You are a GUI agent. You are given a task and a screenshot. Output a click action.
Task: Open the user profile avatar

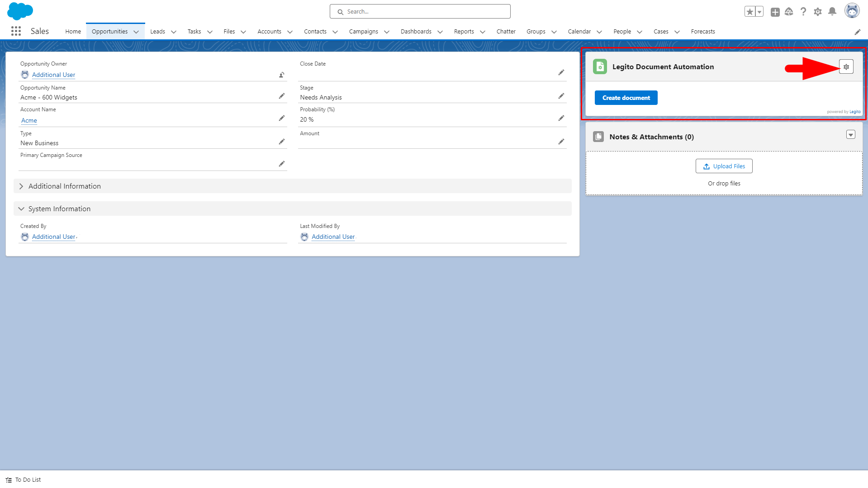click(x=852, y=11)
